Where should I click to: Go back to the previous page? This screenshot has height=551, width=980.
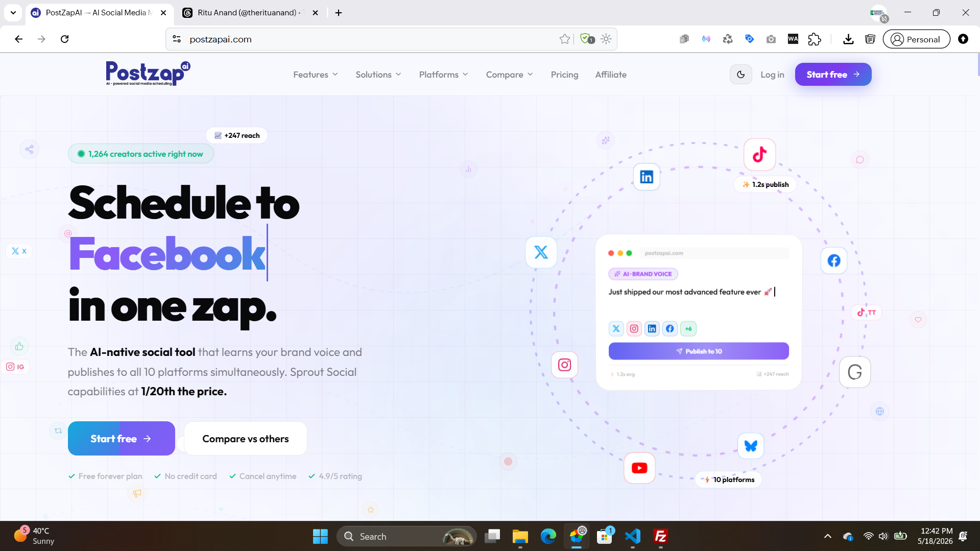[x=19, y=39]
